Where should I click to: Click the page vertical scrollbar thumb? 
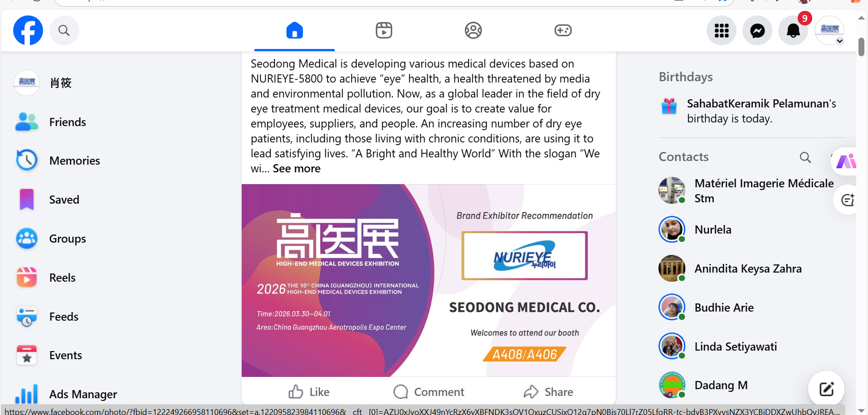click(x=861, y=47)
